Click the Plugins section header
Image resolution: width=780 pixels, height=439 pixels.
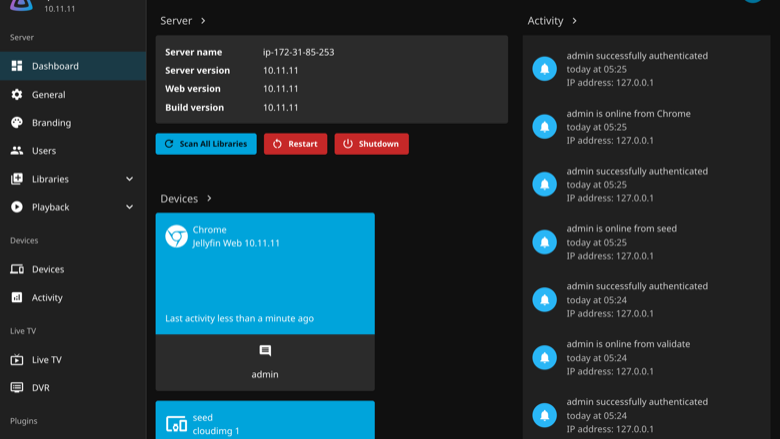(x=23, y=421)
